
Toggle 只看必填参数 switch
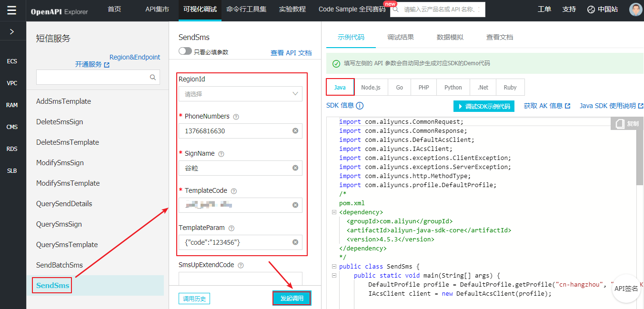[185, 51]
